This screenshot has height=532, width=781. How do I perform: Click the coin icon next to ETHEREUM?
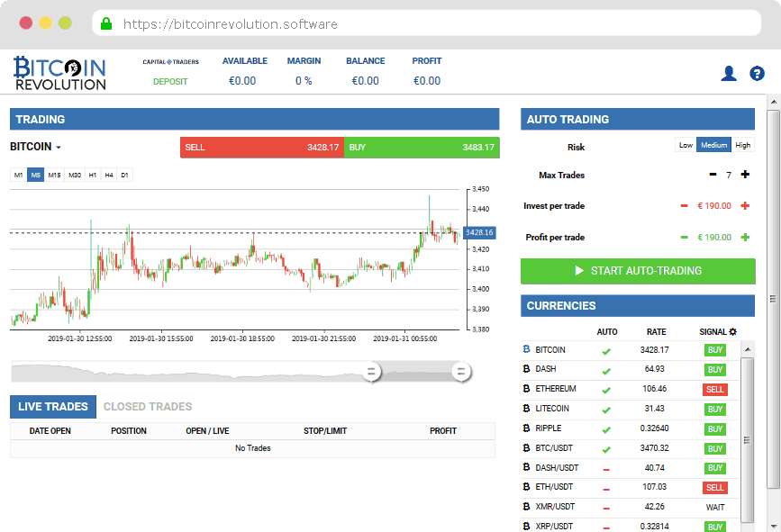[526, 388]
